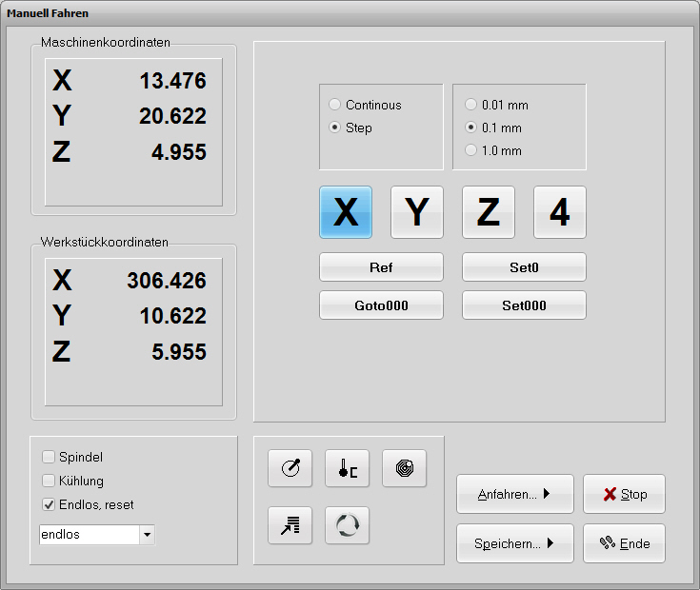This screenshot has width=700, height=590.
Task: Select the Y axis button
Action: 417,212
